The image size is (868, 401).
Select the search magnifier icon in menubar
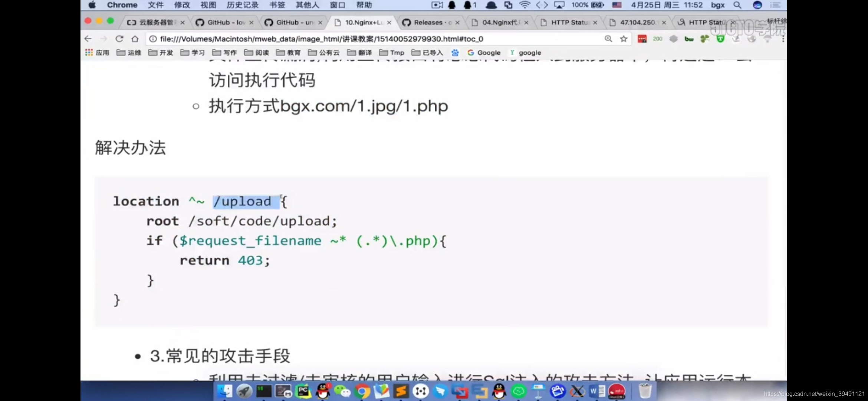(x=737, y=5)
